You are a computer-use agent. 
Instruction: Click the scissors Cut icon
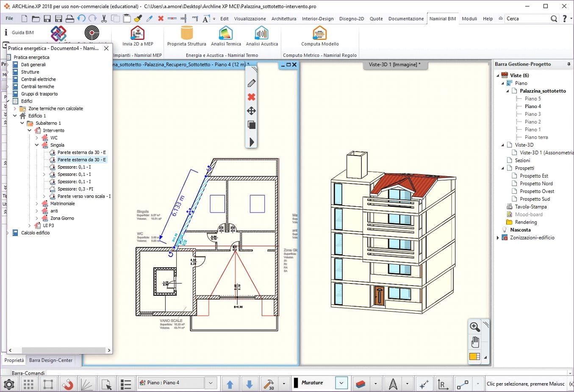pos(104,19)
